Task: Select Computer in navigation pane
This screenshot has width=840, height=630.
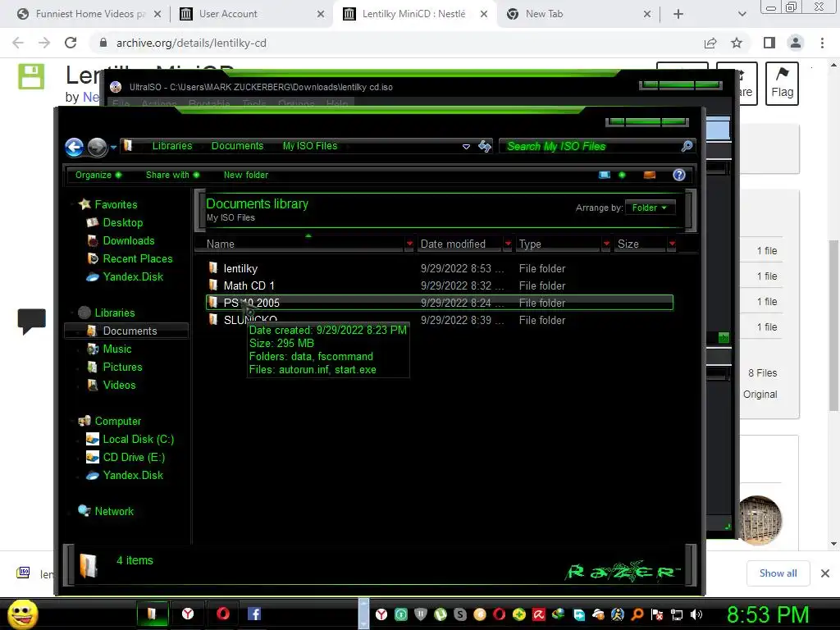Action: [x=118, y=422]
